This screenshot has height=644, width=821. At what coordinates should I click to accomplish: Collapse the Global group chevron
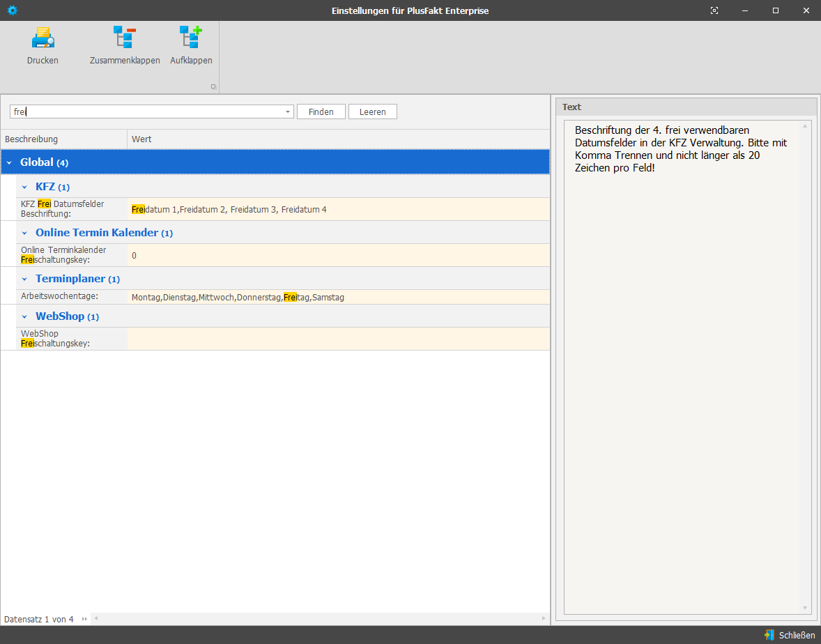pos(9,163)
